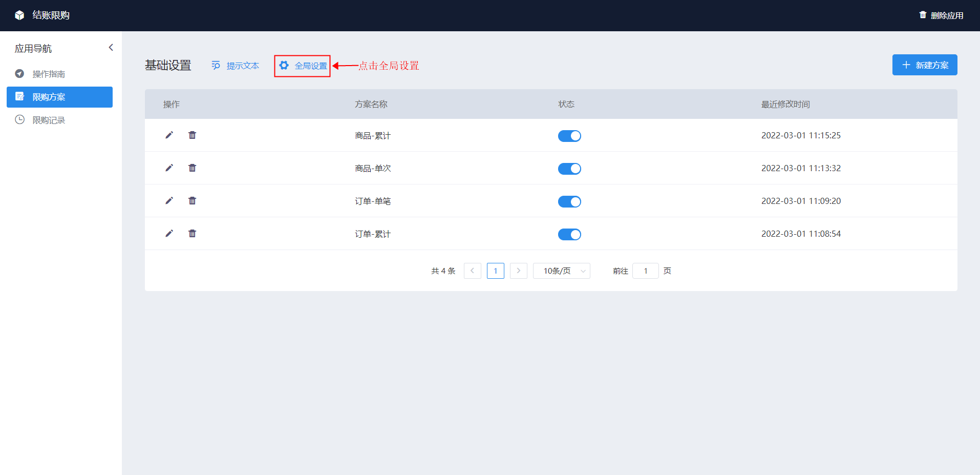Click the 操作 column header
Viewport: 980px width, 475px height.
[x=172, y=104]
